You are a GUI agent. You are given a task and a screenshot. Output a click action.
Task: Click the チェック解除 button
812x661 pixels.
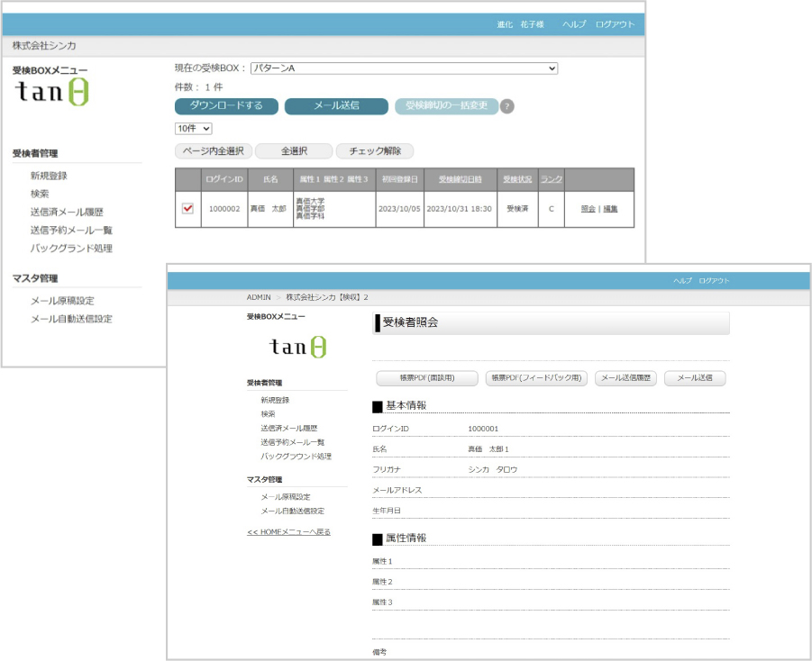click(x=375, y=151)
